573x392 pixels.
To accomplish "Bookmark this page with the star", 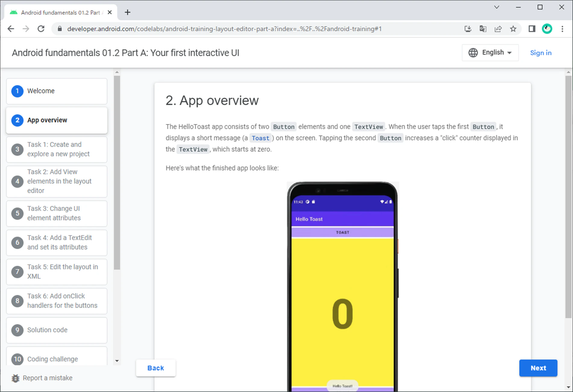I will pyautogui.click(x=513, y=29).
